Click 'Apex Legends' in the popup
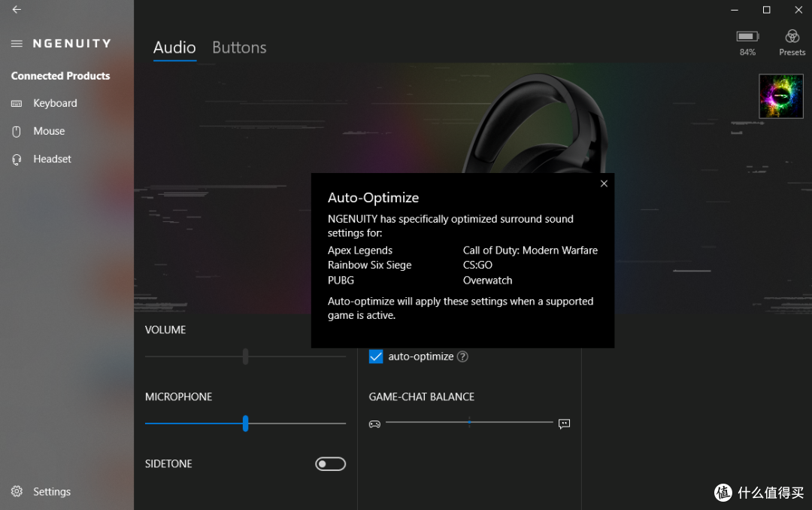The width and height of the screenshot is (812, 510). (x=360, y=250)
